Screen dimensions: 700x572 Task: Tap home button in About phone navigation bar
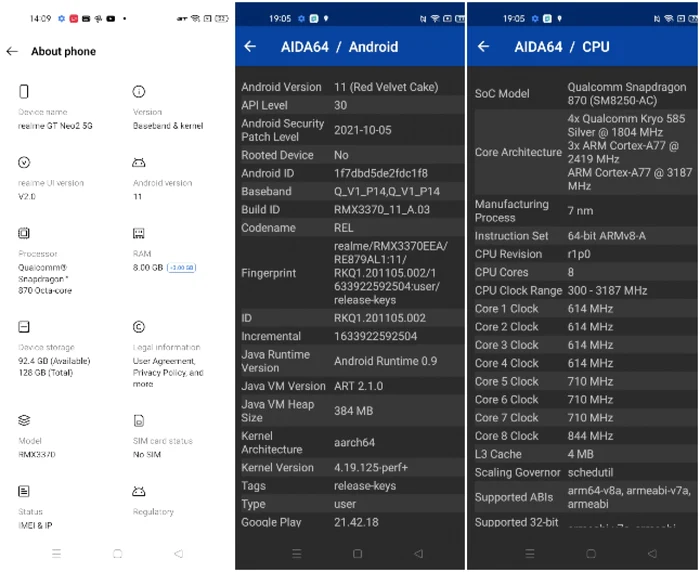click(117, 554)
